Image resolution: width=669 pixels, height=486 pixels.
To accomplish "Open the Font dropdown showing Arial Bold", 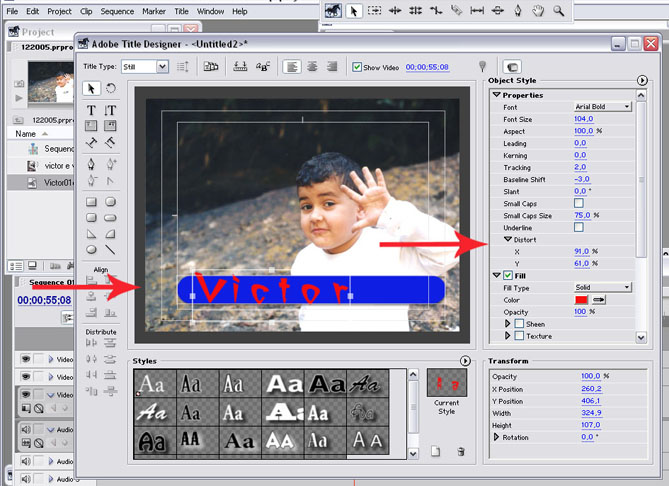I will [x=603, y=107].
